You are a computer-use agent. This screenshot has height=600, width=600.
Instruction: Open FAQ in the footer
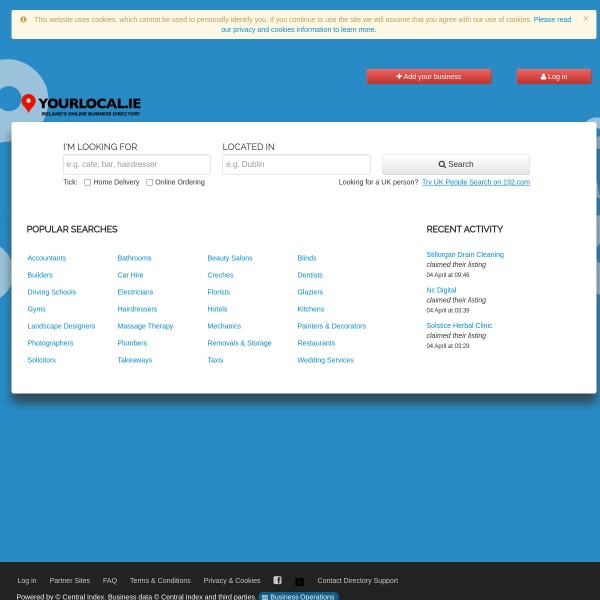110,580
